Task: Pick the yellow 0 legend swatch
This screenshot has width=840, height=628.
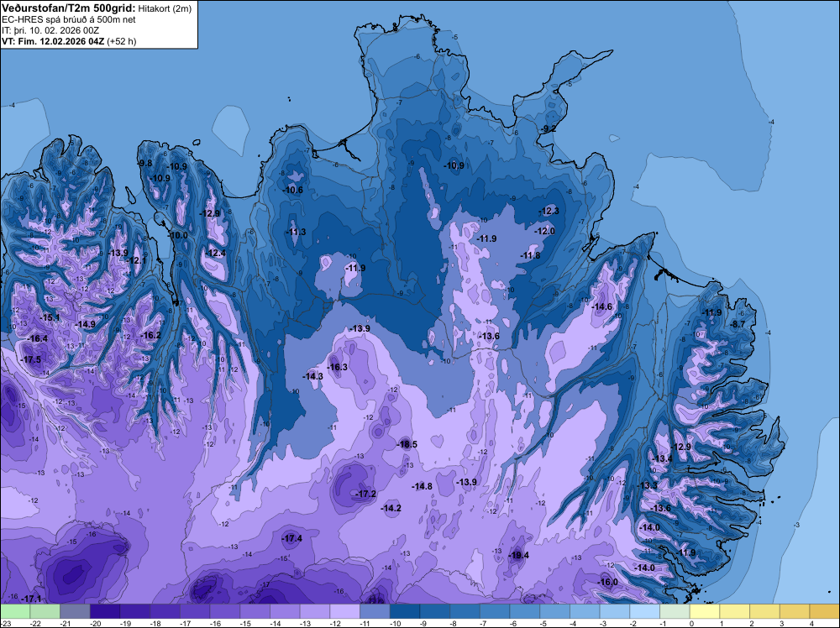Action: pyautogui.click(x=705, y=611)
